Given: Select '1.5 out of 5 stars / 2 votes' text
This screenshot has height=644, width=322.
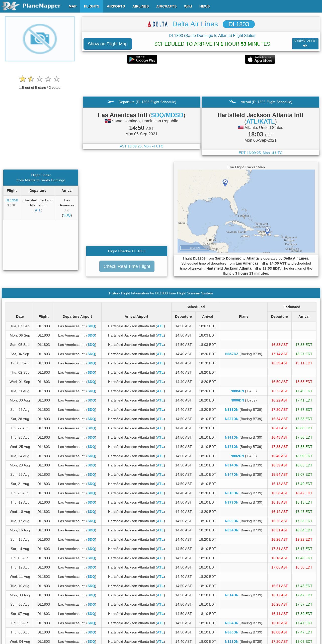Looking at the screenshot, I should coord(40,88).
